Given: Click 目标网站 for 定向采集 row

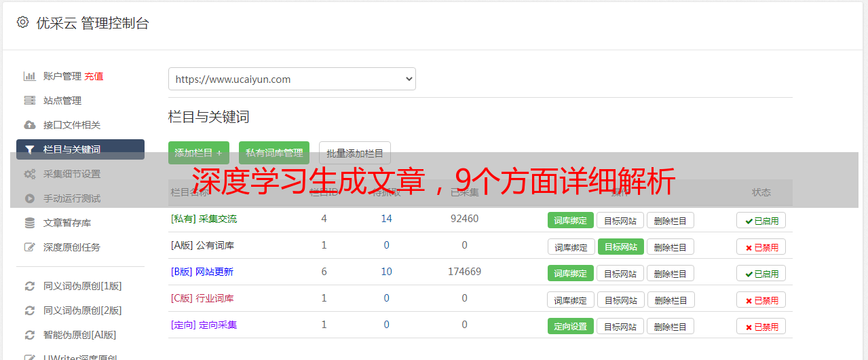Looking at the screenshot, I should pyautogui.click(x=620, y=326).
